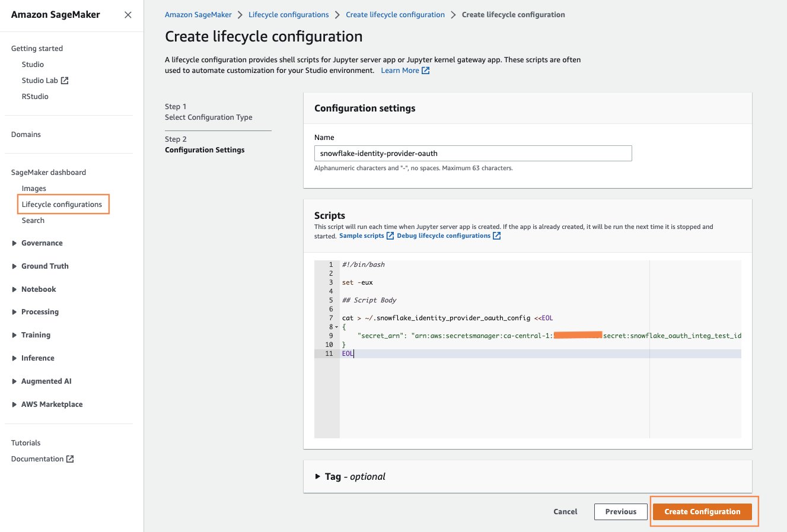Expand the Inference sidebar group
787x532 pixels.
point(14,358)
